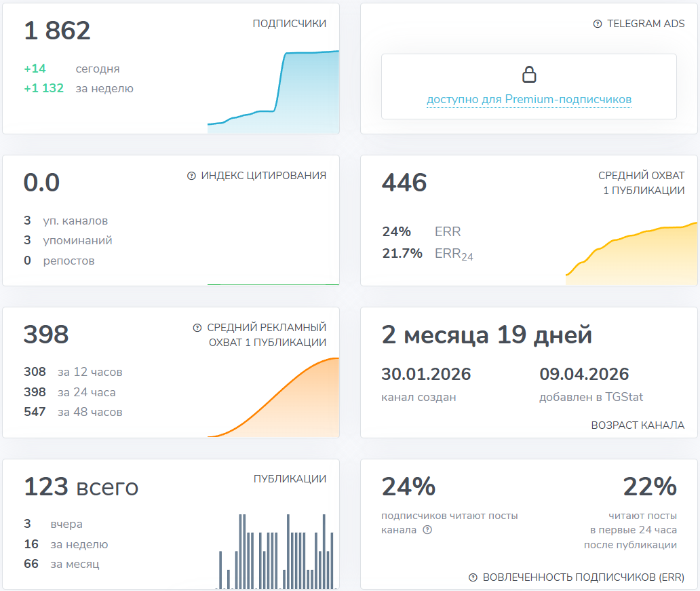Click help icon beside Средний рекламный охват
700x591 pixels.
pos(198,328)
